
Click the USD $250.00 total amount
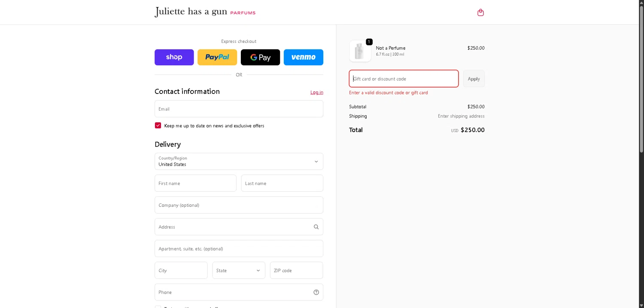[x=468, y=130]
